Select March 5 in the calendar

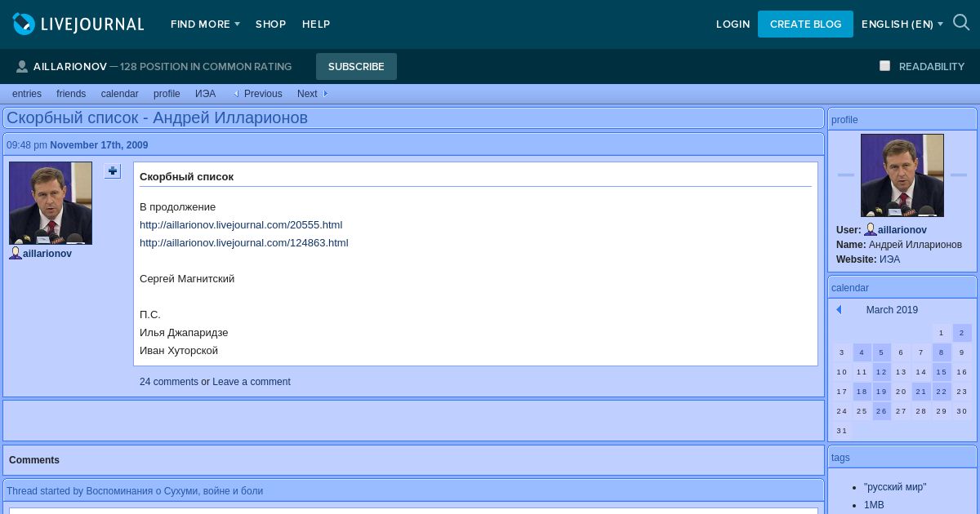881,352
